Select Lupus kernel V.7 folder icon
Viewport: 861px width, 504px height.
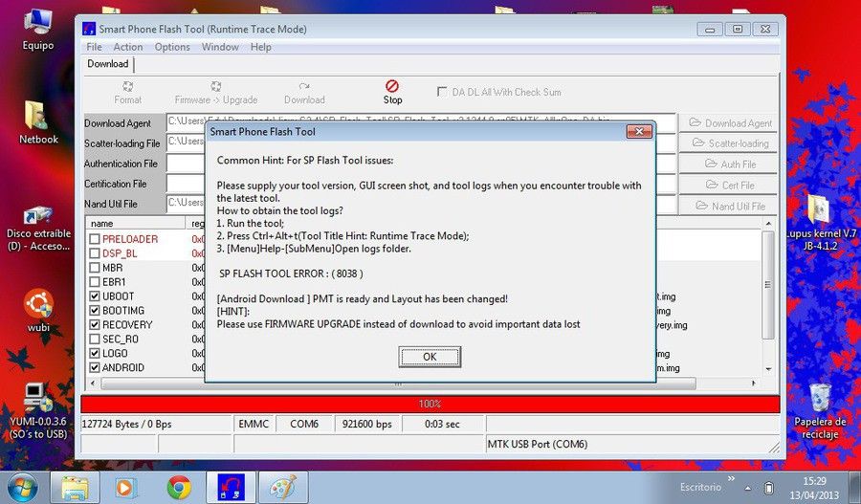(820, 223)
